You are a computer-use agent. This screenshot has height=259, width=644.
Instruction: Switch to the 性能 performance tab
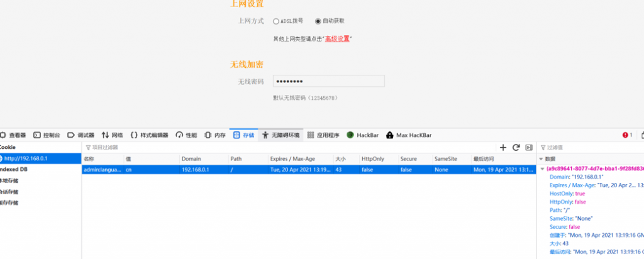(186, 135)
